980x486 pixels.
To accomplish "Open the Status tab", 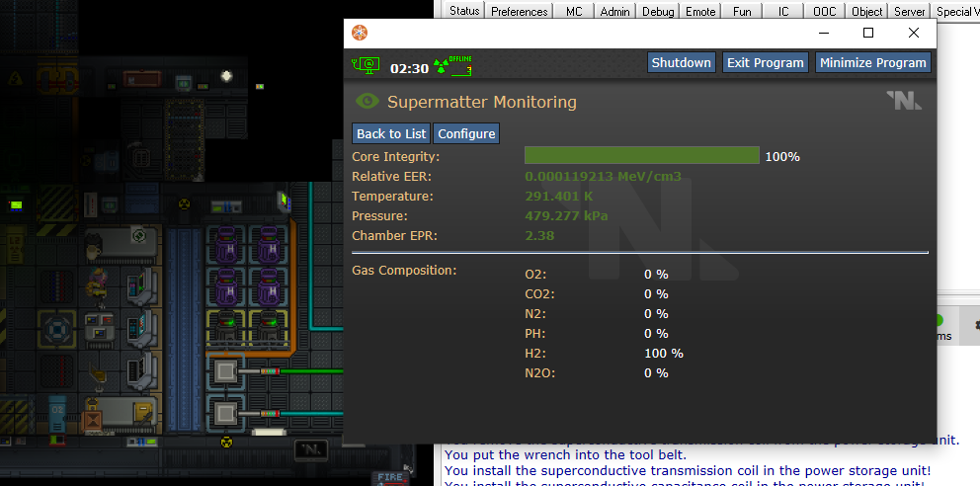I will coord(463,12).
